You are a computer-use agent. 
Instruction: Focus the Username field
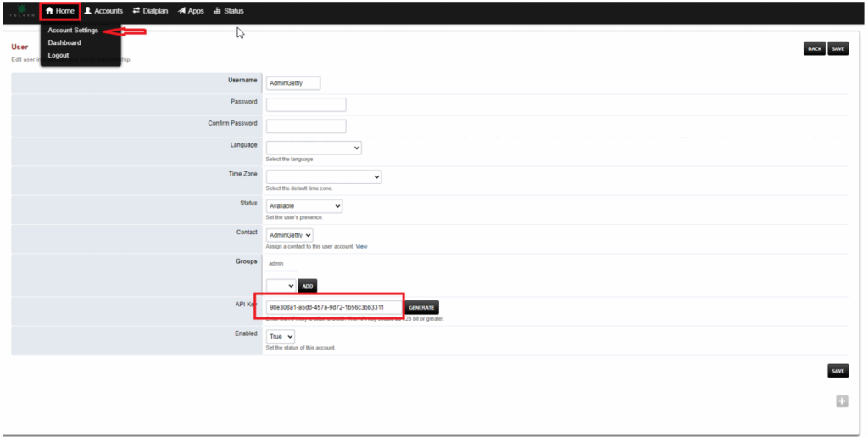pos(293,83)
